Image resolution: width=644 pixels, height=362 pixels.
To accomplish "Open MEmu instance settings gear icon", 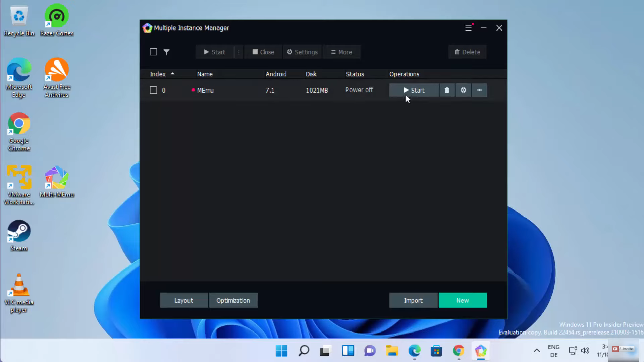I will point(463,90).
